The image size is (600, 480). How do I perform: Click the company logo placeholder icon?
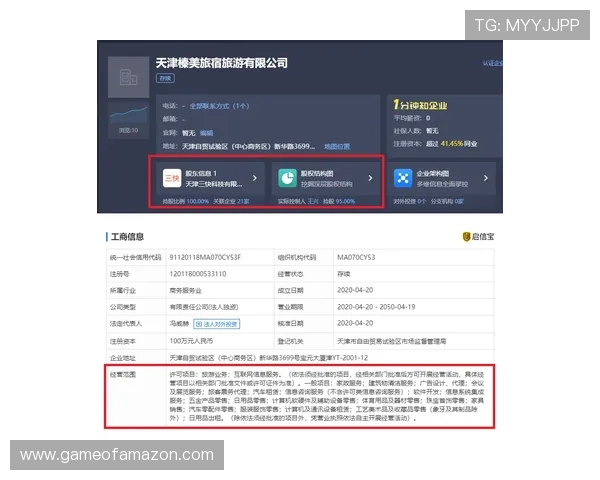[x=128, y=77]
